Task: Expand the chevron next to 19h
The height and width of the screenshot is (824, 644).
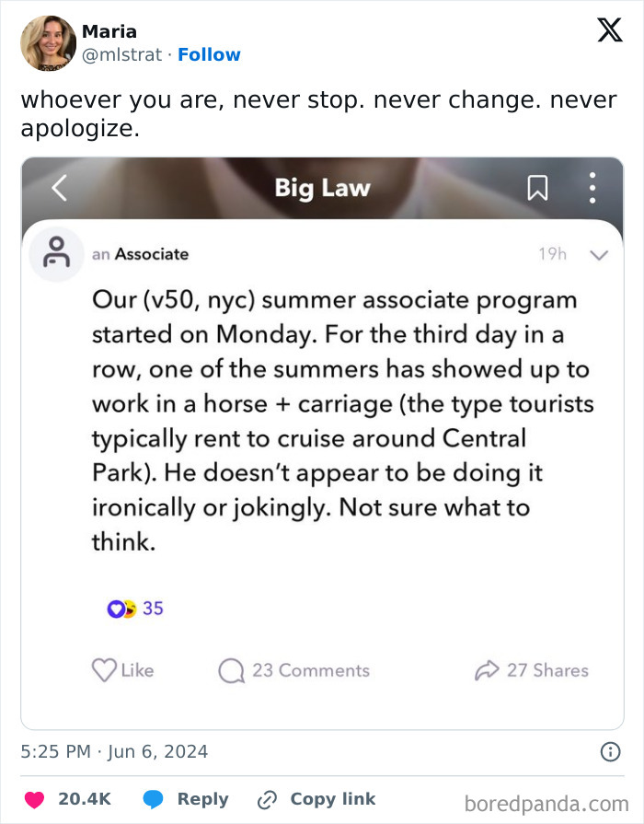Action: click(x=599, y=255)
